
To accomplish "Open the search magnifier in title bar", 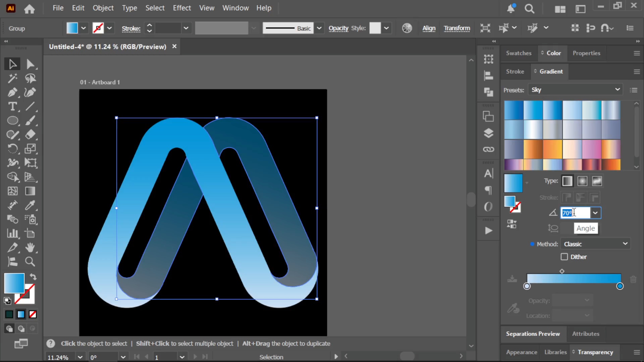I will coord(529,9).
